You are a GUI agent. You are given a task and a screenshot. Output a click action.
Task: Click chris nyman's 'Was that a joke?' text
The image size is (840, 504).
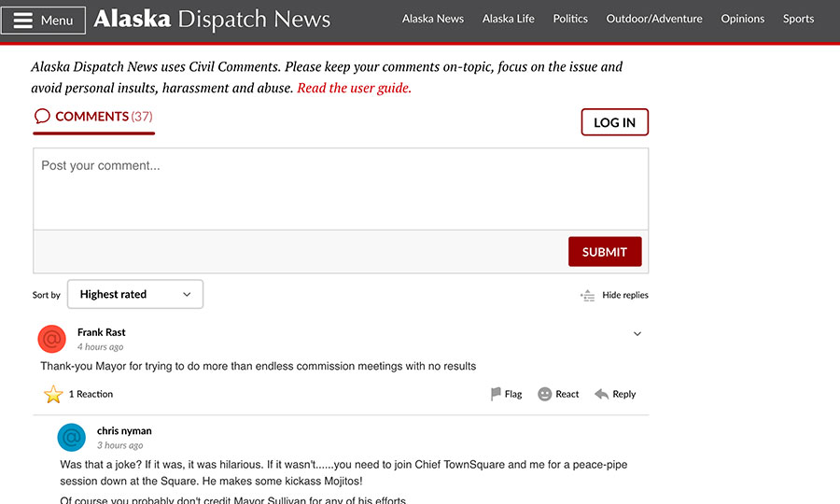[343, 473]
